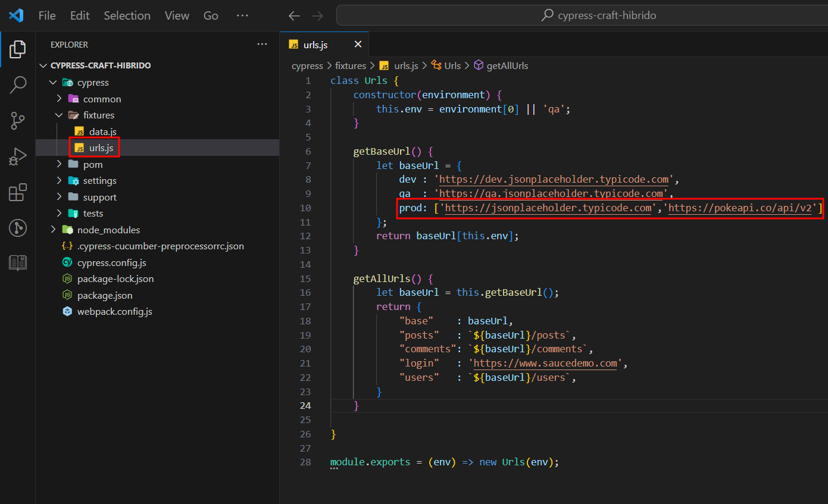Click the tests folder icon

pyautogui.click(x=73, y=213)
